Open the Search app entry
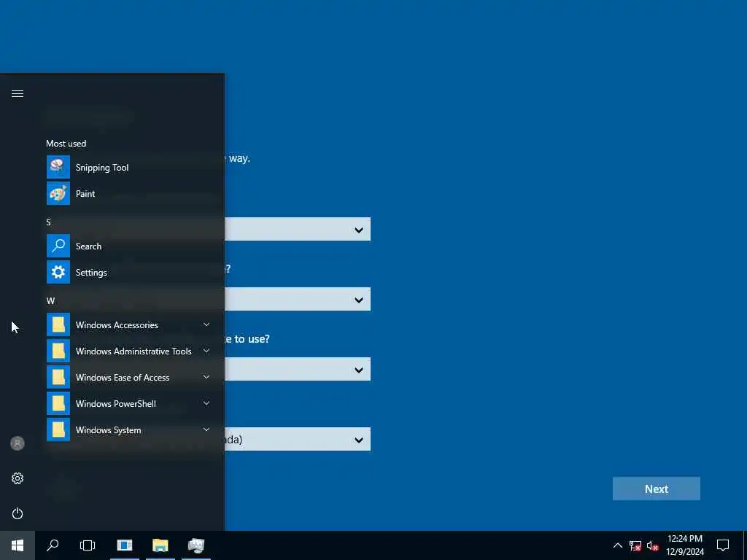747x560 pixels. tap(135, 246)
